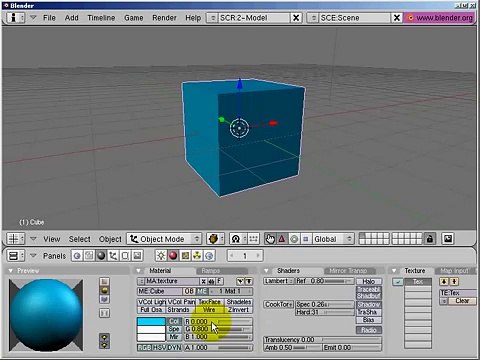Click the auto material name car icon
Viewport: 480px width, 360px height.
211,281
